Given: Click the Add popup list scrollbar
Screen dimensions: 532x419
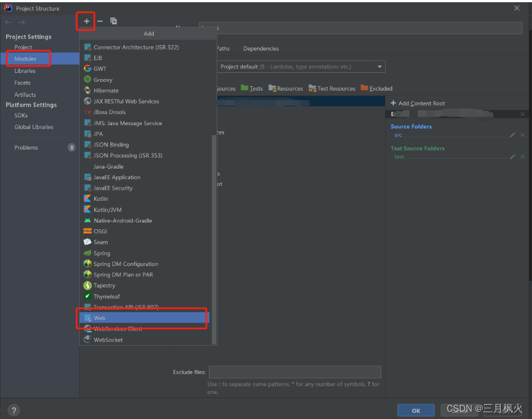Looking at the screenshot, I should pos(213,239).
